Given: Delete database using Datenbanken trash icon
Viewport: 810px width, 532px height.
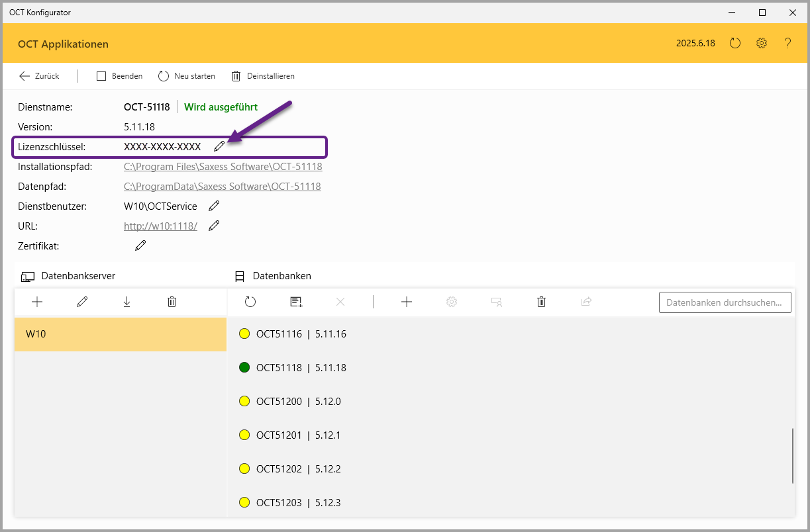Looking at the screenshot, I should (x=541, y=302).
